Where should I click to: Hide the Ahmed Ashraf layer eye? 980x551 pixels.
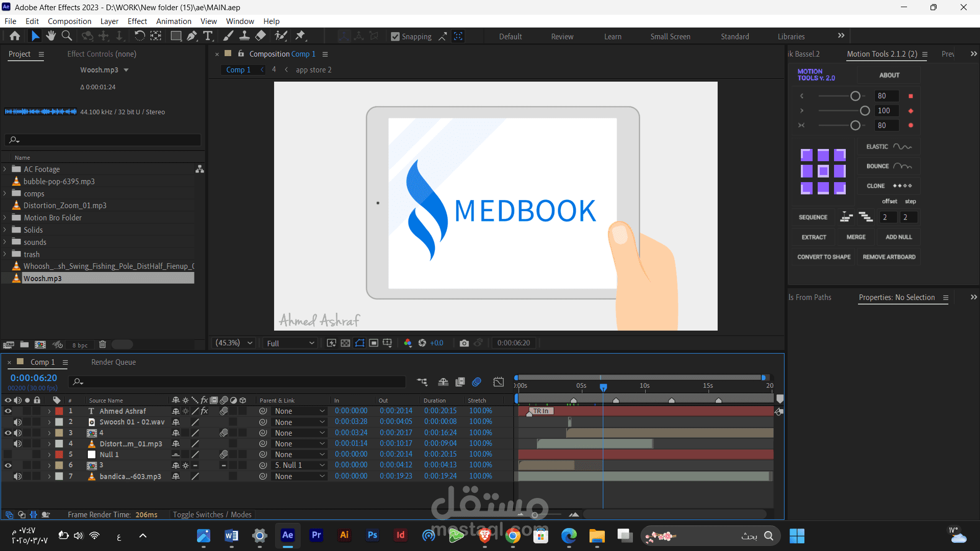[8, 411]
